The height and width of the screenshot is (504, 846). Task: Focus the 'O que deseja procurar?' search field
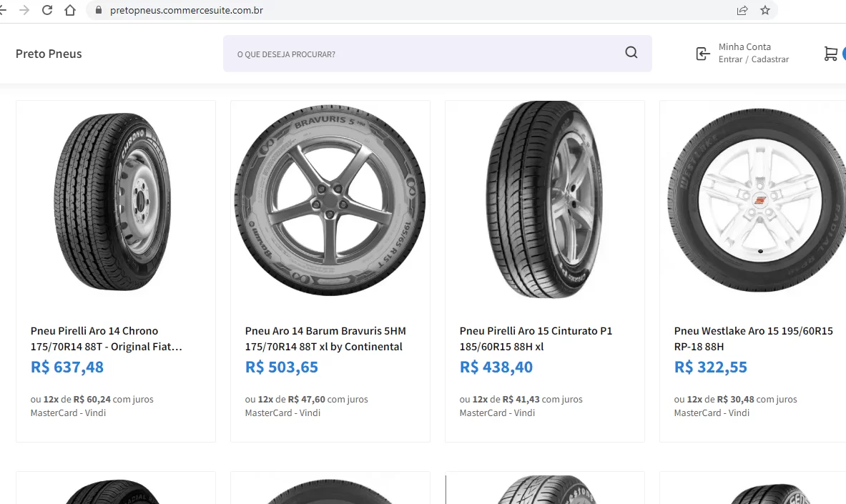437,54
